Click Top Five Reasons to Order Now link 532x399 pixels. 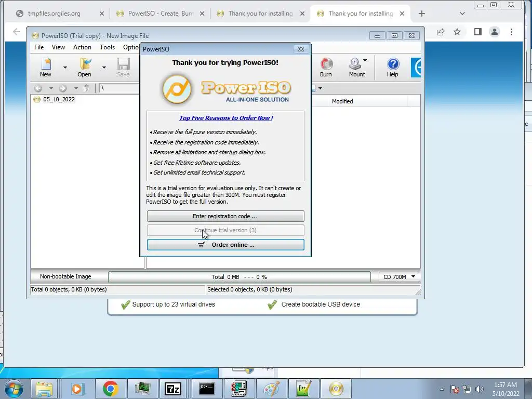pos(226,118)
